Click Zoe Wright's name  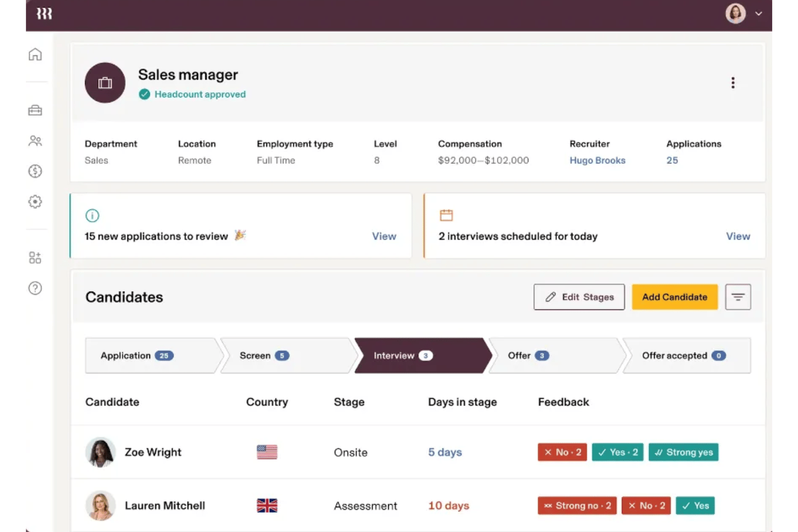[x=153, y=452]
